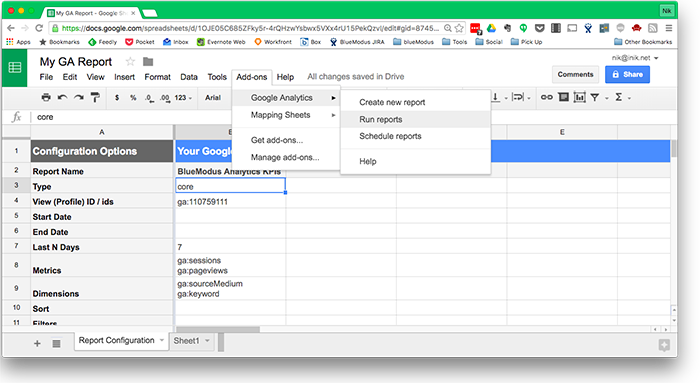Click the Redo arrow icon
This screenshot has height=383, width=700.
click(79, 97)
